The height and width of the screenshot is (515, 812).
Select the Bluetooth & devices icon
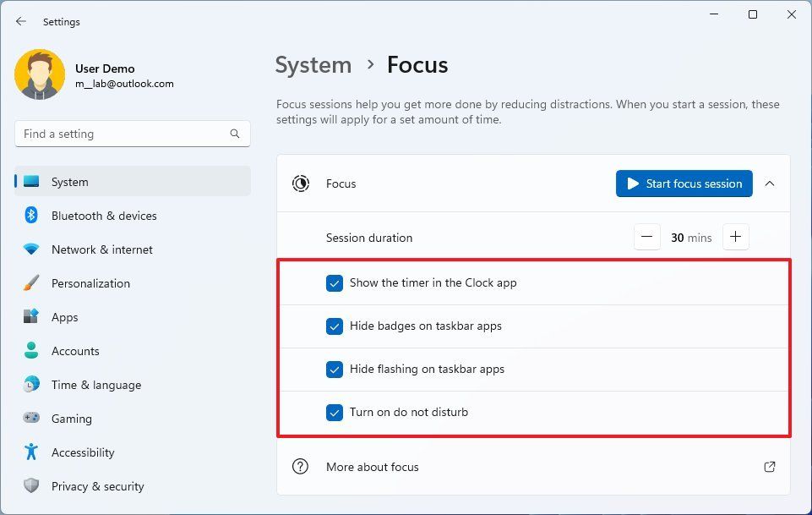[30, 216]
